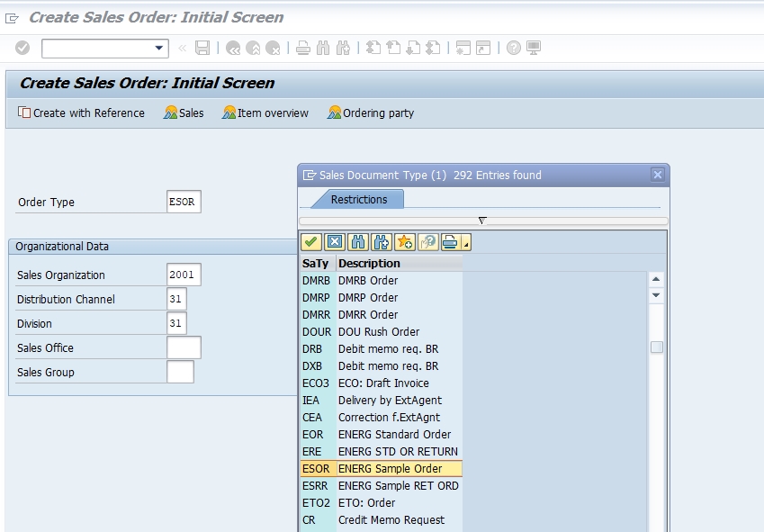Click the Create New Session icon
Image resolution: width=764 pixels, height=532 pixels.
click(x=463, y=48)
